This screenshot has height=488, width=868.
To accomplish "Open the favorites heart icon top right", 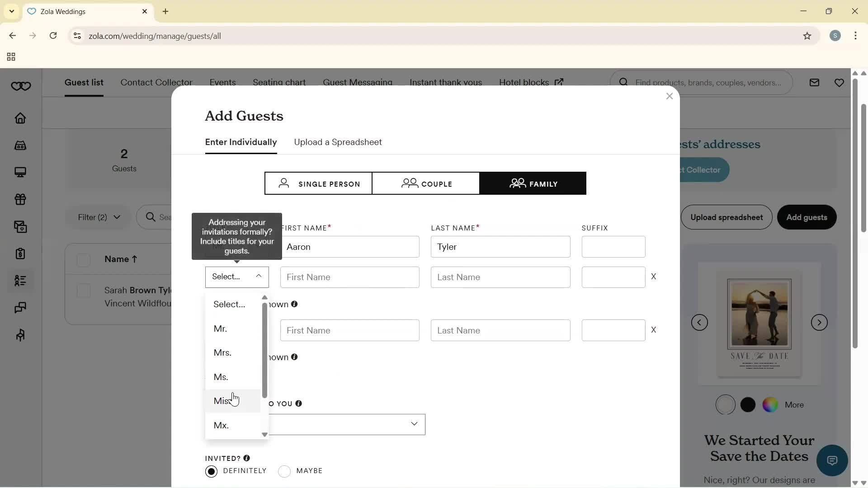I will [840, 82].
